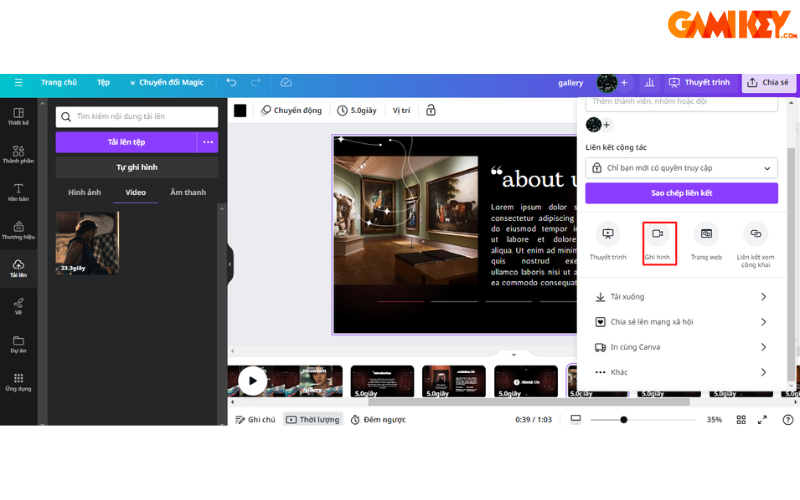Select the 23.3giây uploaded video thumbnail

(87, 243)
